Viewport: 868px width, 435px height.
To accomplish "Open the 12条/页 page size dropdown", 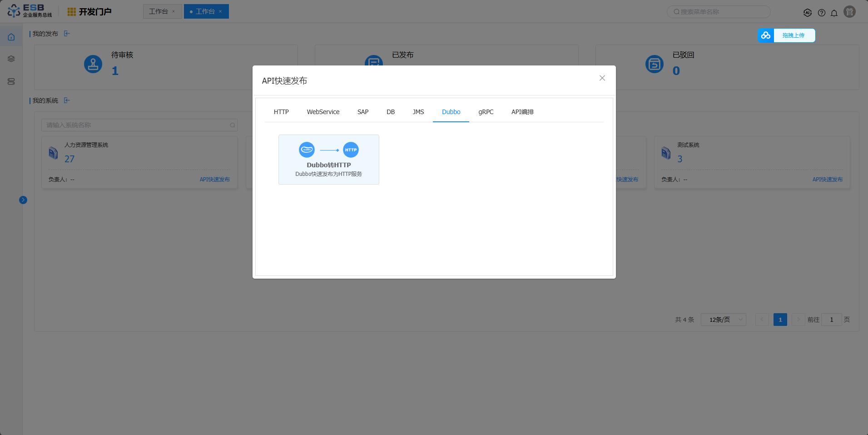I will 723,320.
